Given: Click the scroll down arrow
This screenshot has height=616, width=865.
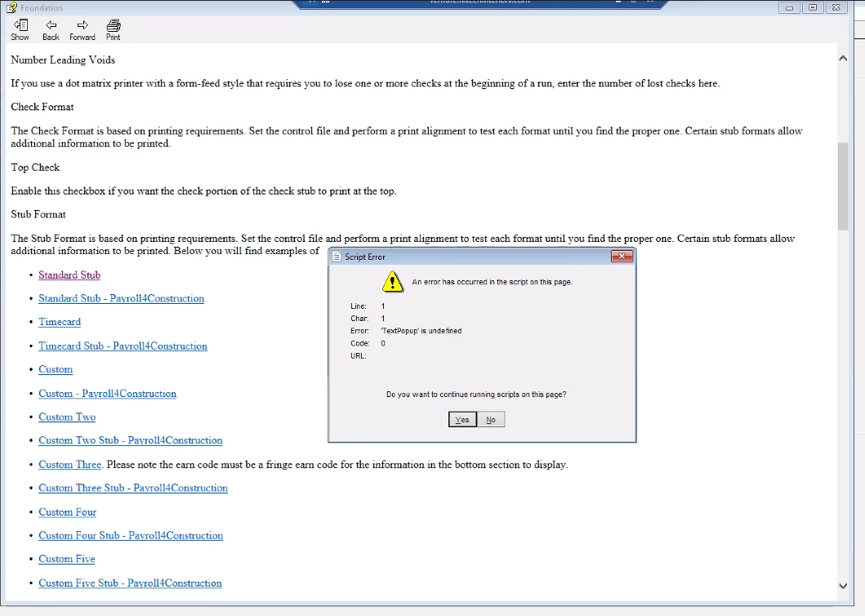Looking at the screenshot, I should pyautogui.click(x=843, y=587).
